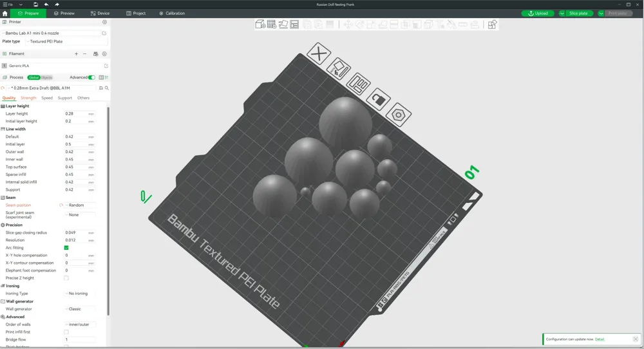Image resolution: width=644 pixels, height=349 pixels.
Task: Search process settings with magnifier icon
Action: 107,88
